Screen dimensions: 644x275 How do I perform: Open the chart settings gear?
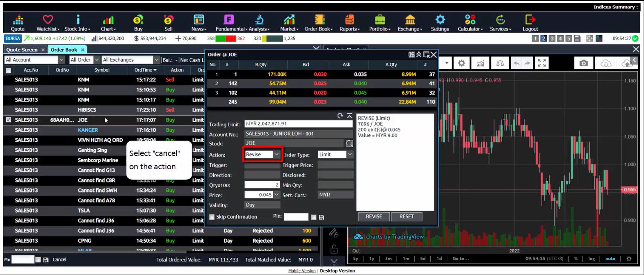pyautogui.click(x=462, y=63)
